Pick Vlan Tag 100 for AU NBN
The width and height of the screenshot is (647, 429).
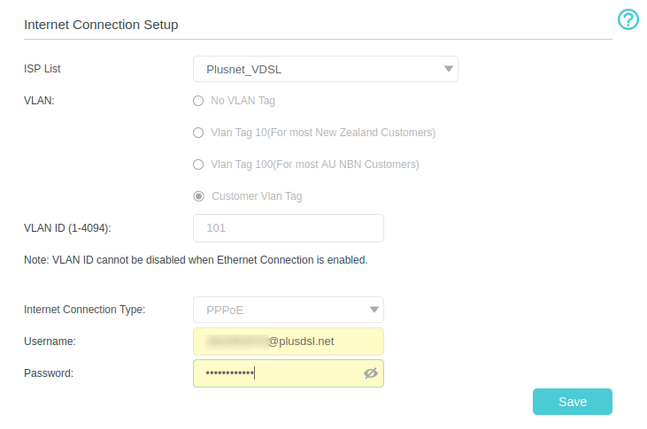click(x=199, y=164)
